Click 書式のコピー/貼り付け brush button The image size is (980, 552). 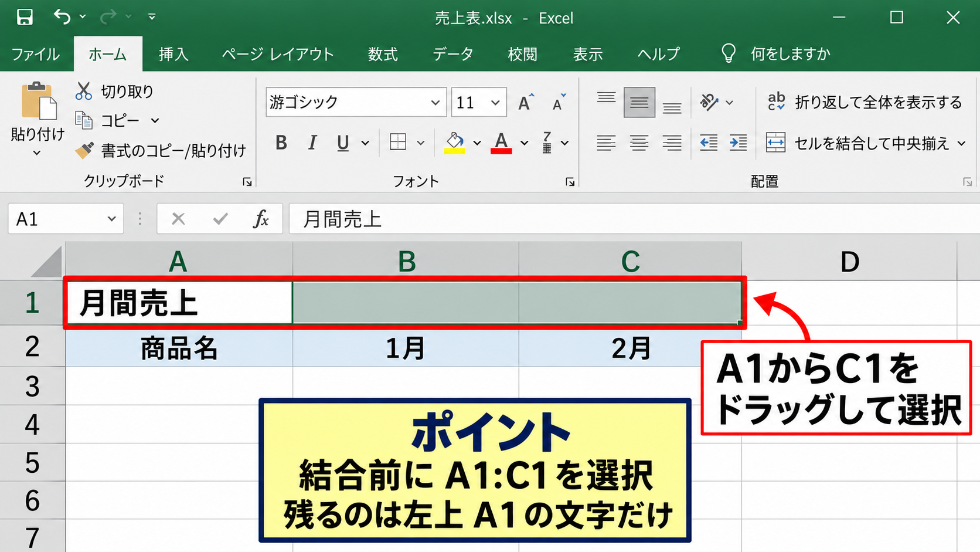click(x=161, y=151)
